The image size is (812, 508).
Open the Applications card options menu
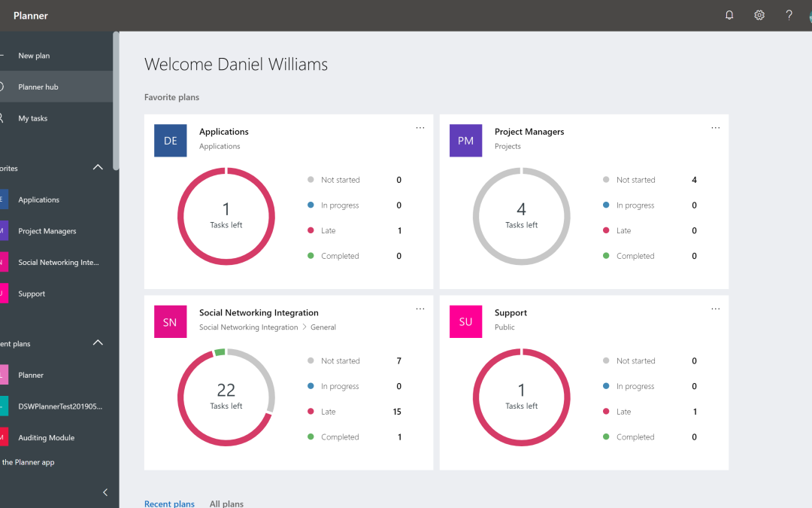tap(420, 127)
